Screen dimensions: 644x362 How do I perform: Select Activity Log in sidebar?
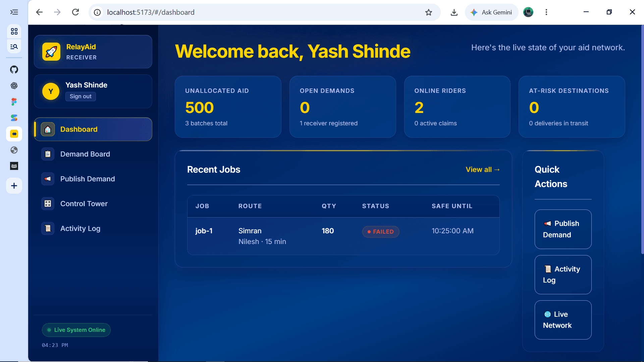[93, 229]
